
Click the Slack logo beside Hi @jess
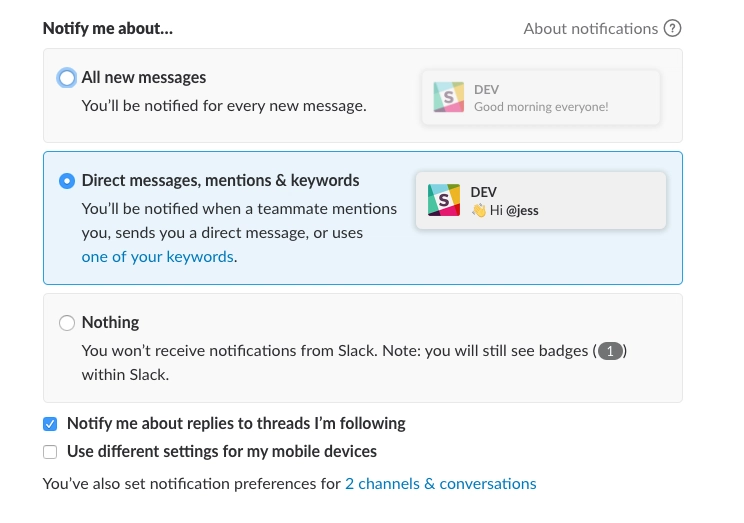[x=444, y=200]
